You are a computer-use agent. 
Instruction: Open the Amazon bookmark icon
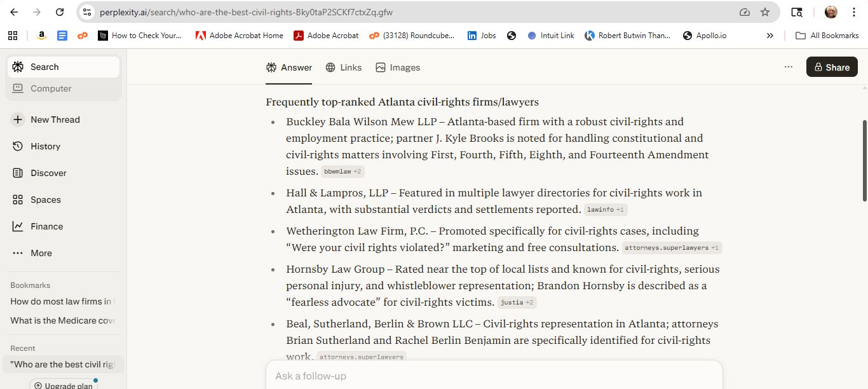(x=41, y=36)
